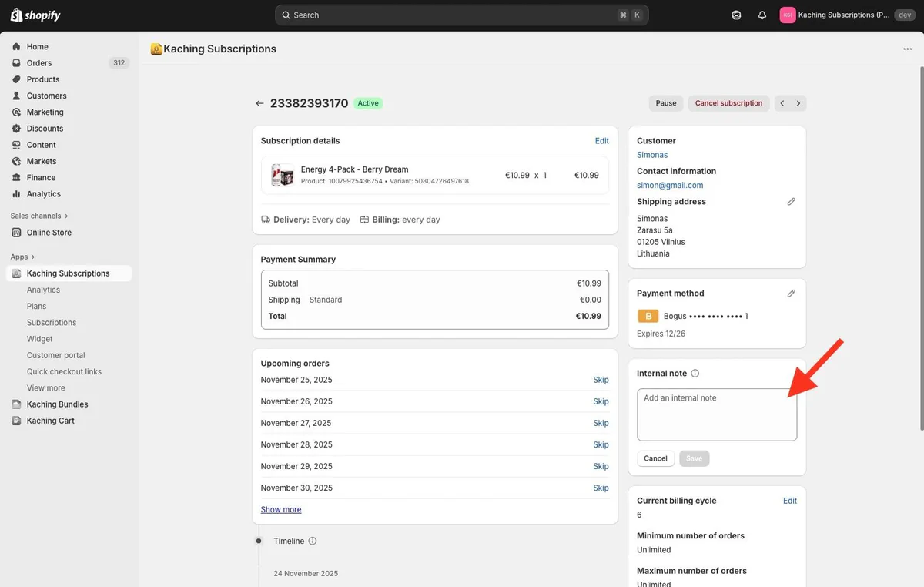This screenshot has height=587, width=924.
Task: Skip the November 25, 2025 order
Action: pyautogui.click(x=601, y=380)
